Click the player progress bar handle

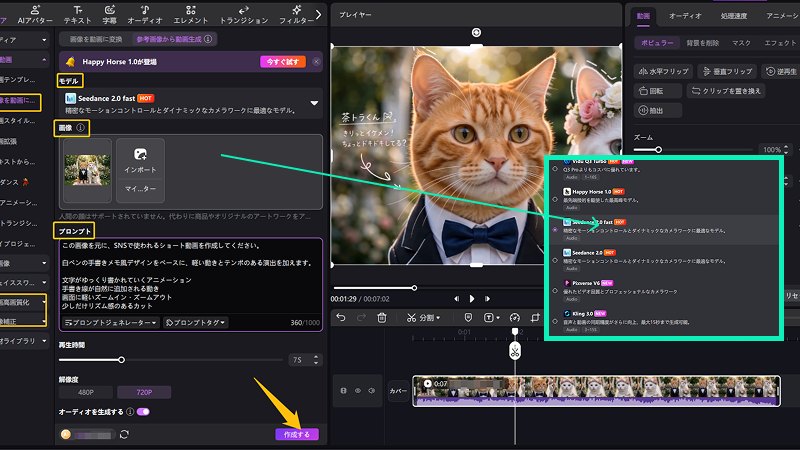coord(414,288)
